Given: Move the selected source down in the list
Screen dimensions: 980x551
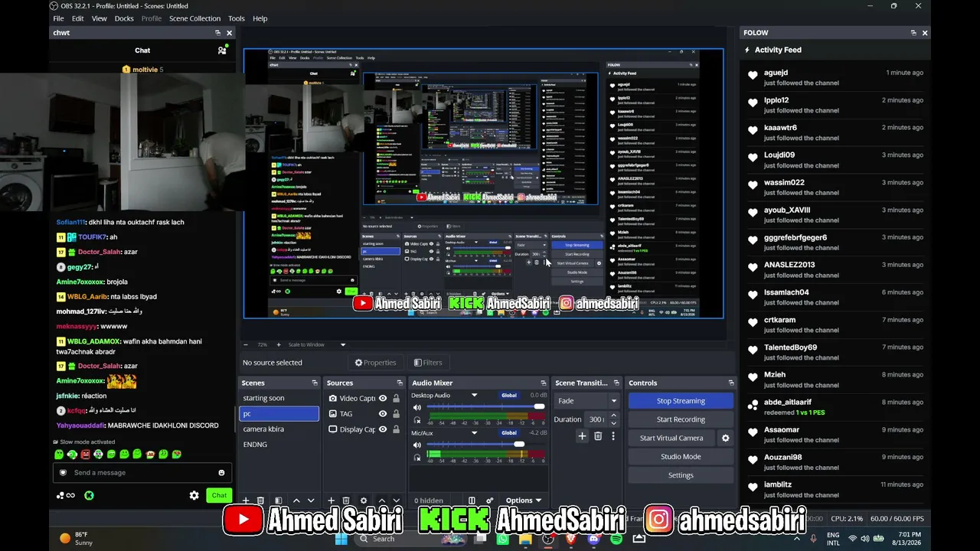Looking at the screenshot, I should coord(397,500).
